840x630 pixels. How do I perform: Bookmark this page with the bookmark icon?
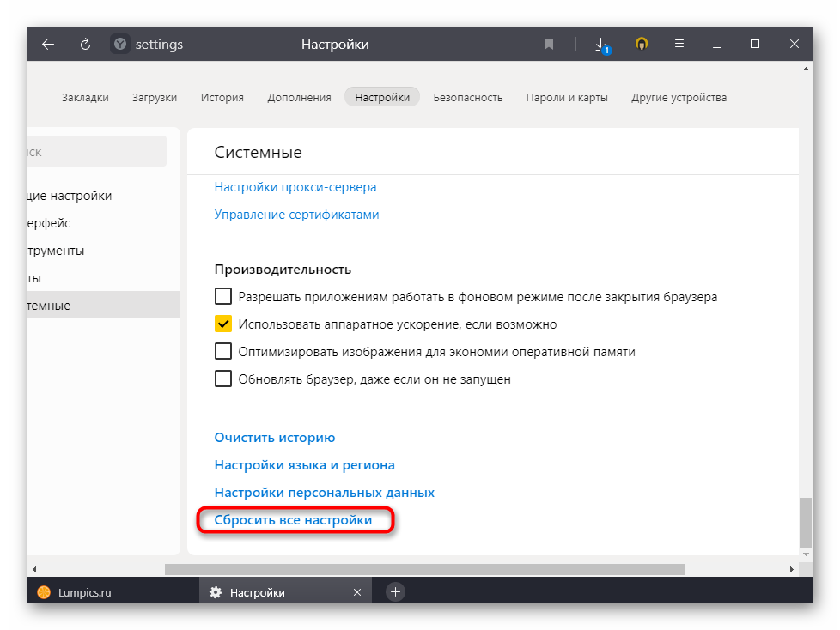(x=549, y=44)
